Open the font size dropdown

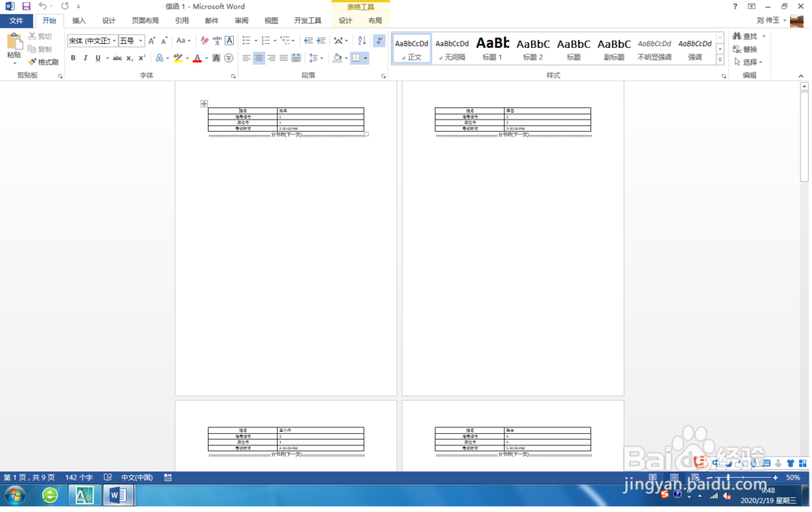(140, 41)
